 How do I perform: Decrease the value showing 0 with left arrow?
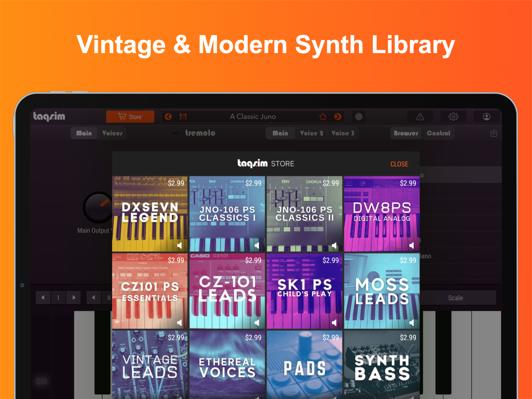point(93,298)
